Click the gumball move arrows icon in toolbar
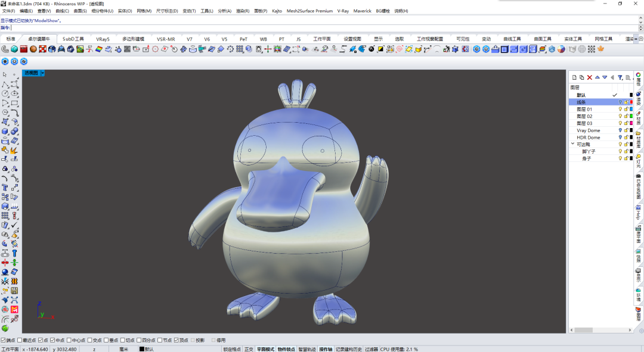This screenshot has width=644, height=352. point(268,49)
